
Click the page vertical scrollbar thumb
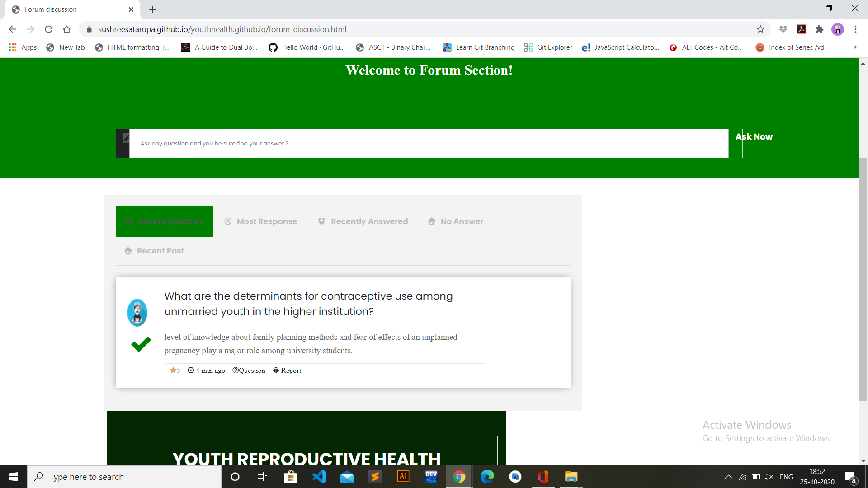pyautogui.click(x=863, y=280)
